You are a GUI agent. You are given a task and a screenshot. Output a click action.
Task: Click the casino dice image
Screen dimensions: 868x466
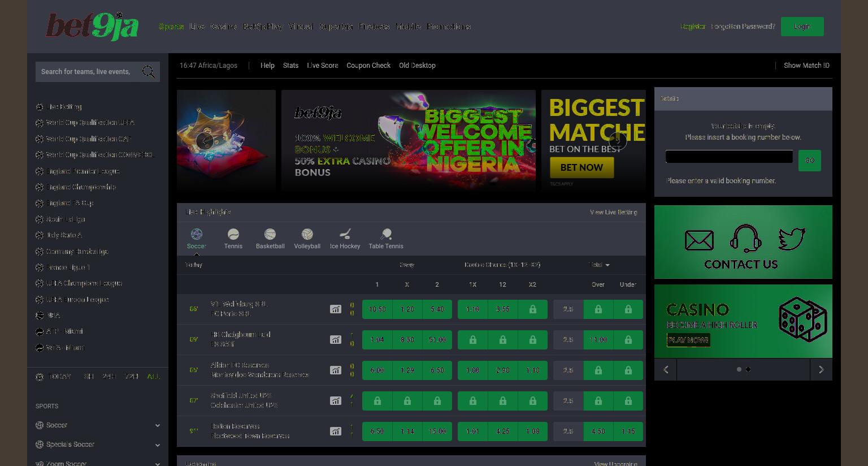(802, 320)
